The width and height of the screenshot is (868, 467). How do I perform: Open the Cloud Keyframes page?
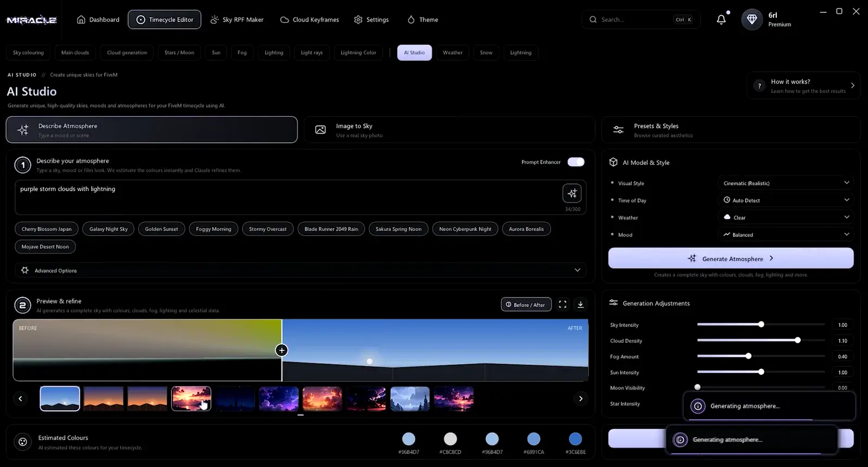pyautogui.click(x=310, y=20)
